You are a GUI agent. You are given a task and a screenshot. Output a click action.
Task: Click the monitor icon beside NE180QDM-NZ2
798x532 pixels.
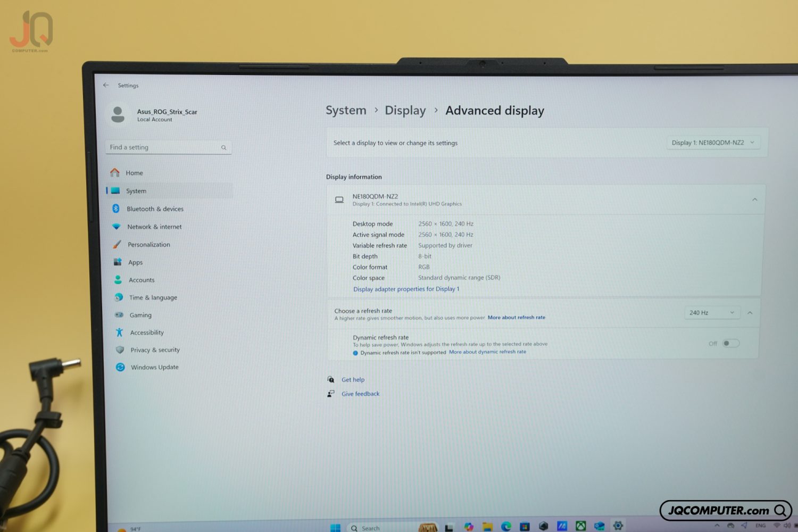339,200
